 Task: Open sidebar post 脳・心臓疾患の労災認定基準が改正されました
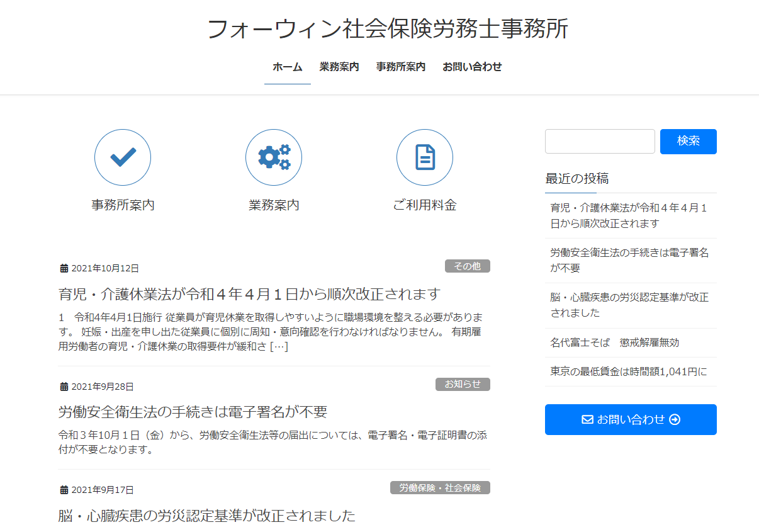tap(631, 305)
